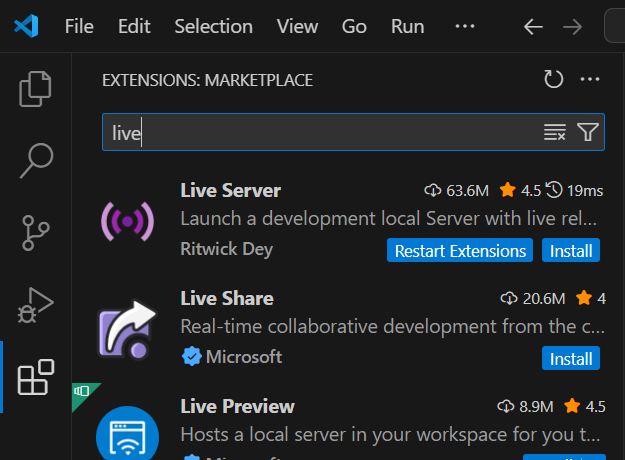Click the Live Server description text
Viewport: 625px width, 460px height.
point(389,218)
